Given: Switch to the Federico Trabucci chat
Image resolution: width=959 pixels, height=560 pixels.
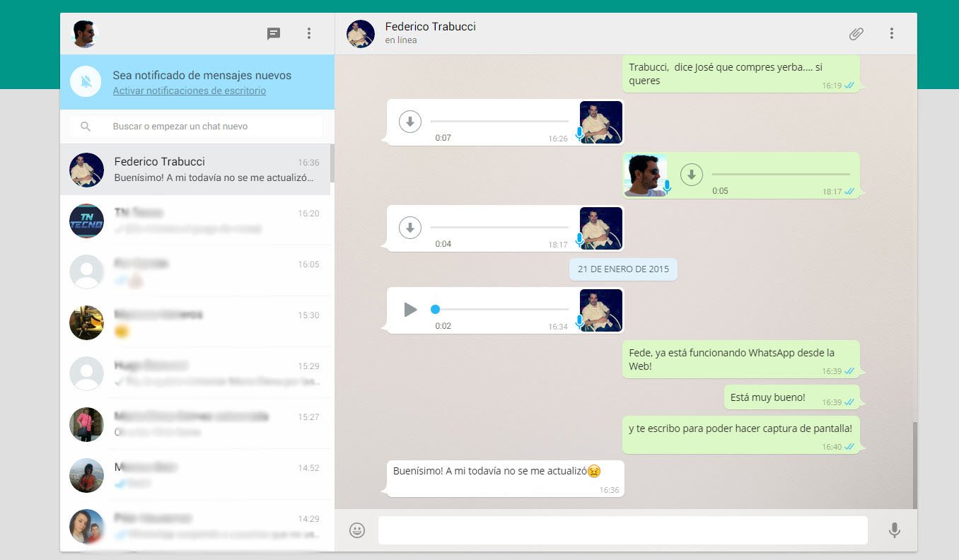Looking at the screenshot, I should [x=196, y=170].
